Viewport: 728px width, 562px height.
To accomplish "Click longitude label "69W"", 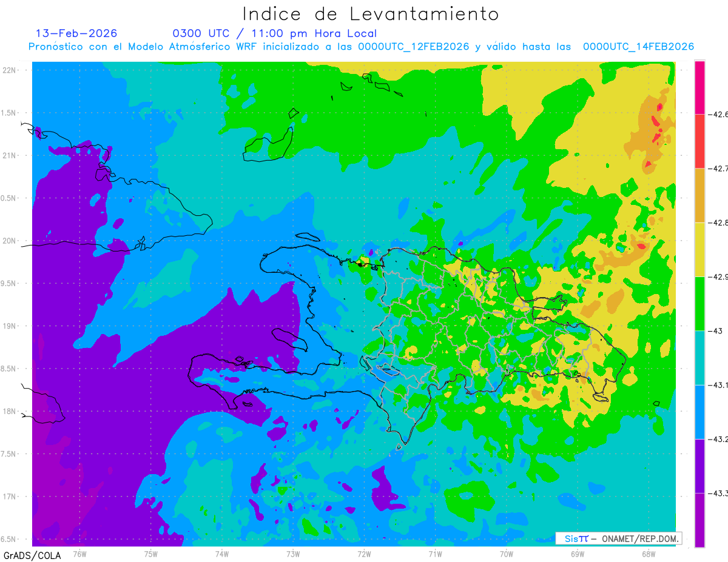I will (x=577, y=554).
